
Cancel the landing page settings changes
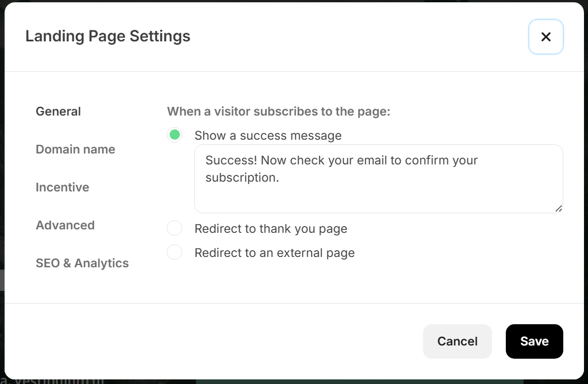(457, 341)
